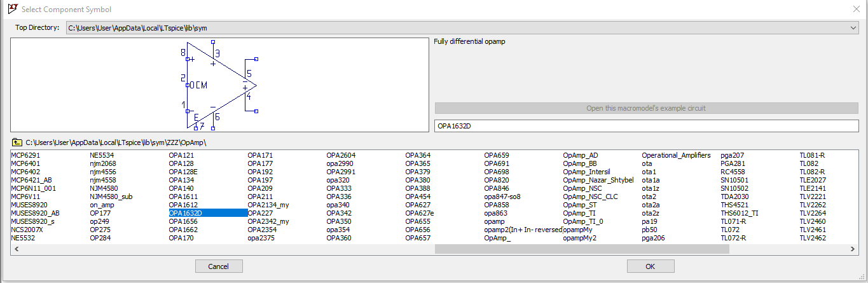Click the symbol search field containing OPA1632D
The image size is (868, 283).
[x=647, y=126]
